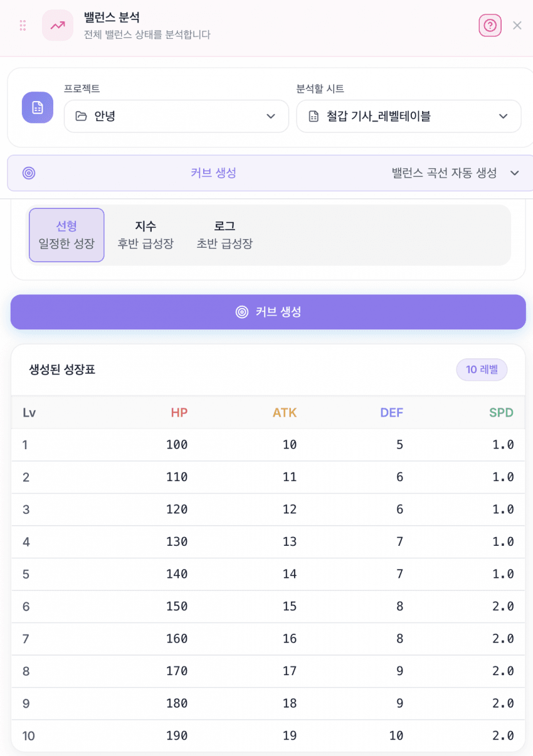This screenshot has width=533, height=756.
Task: Click the HP column header
Action: [179, 412]
